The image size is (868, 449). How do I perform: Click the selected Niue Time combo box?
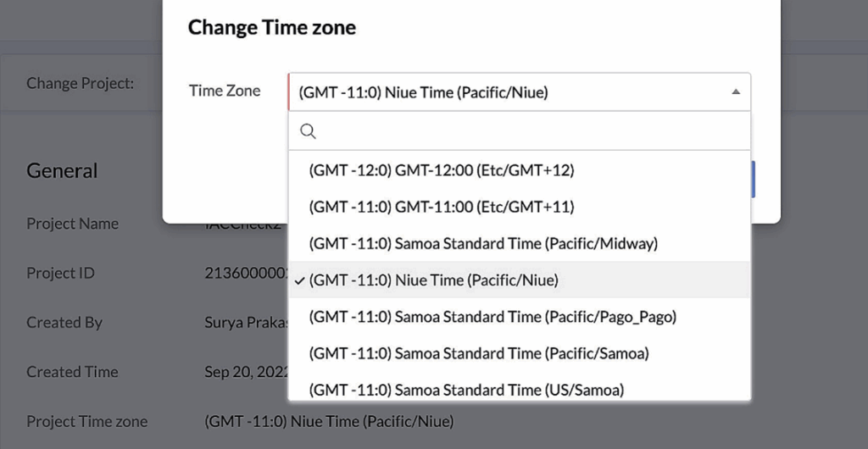point(509,92)
